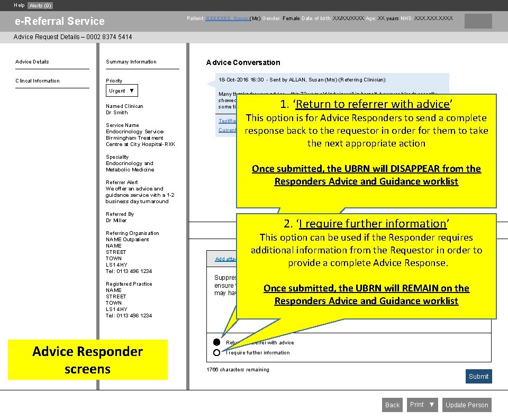
Task: Select 'Return to referrer with advice' radio button
Action: 217,342
